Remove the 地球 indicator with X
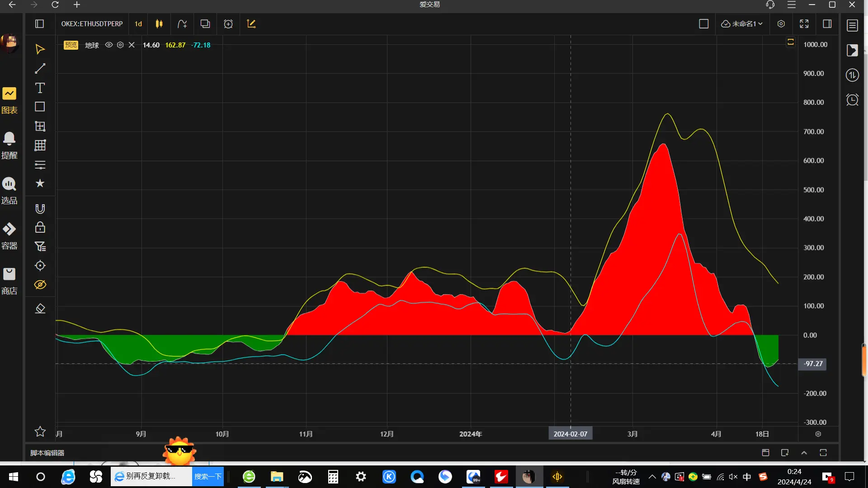 point(132,45)
